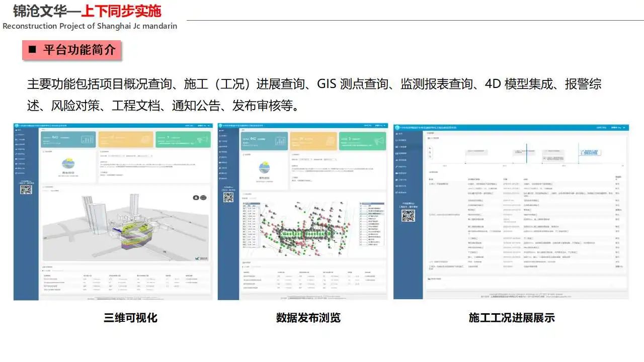This screenshot has width=644, height=362.
Task: Click the weather icon in the middle screenshot
Action: (x=264, y=168)
